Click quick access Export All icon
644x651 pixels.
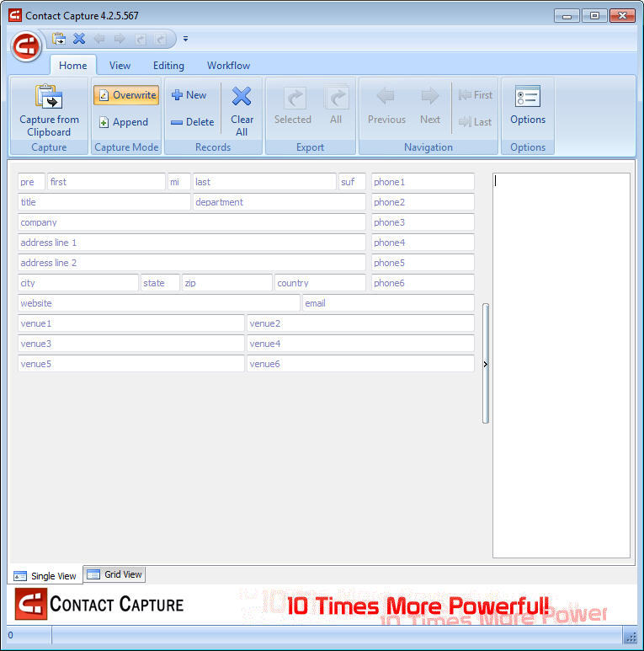(161, 39)
